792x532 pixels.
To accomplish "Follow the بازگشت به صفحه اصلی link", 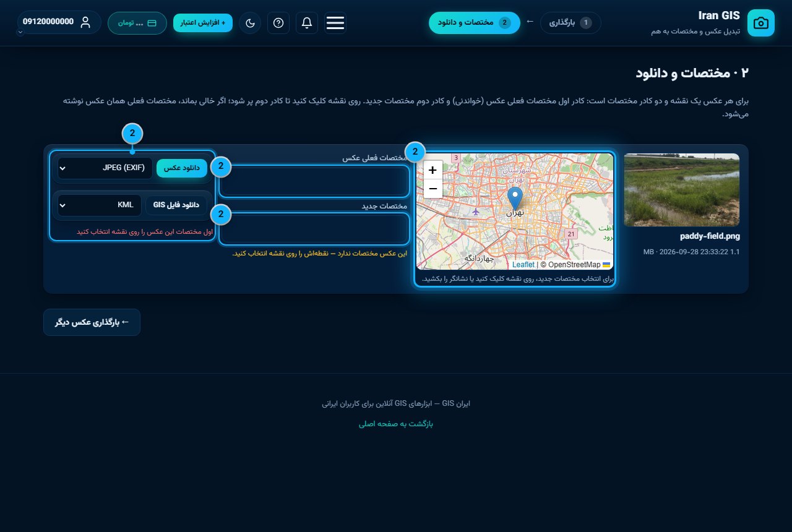I will pos(396,424).
